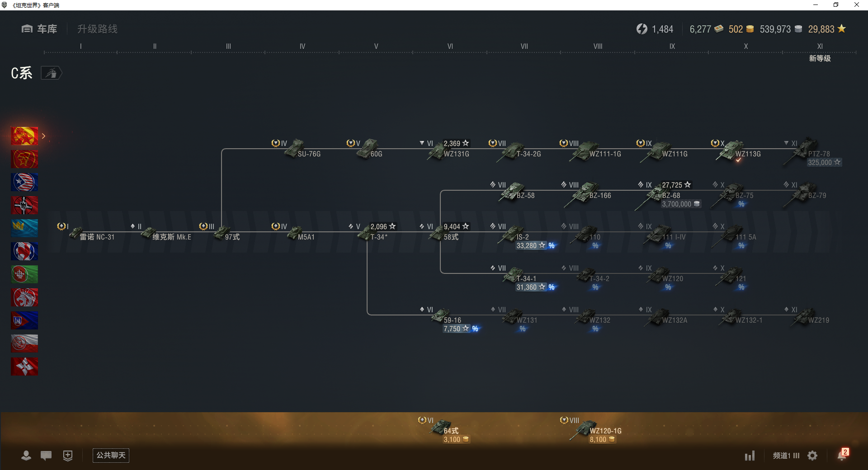This screenshot has width=868, height=470.
Task: Expand the arrow next to the Chinese flag
Action: click(44, 136)
